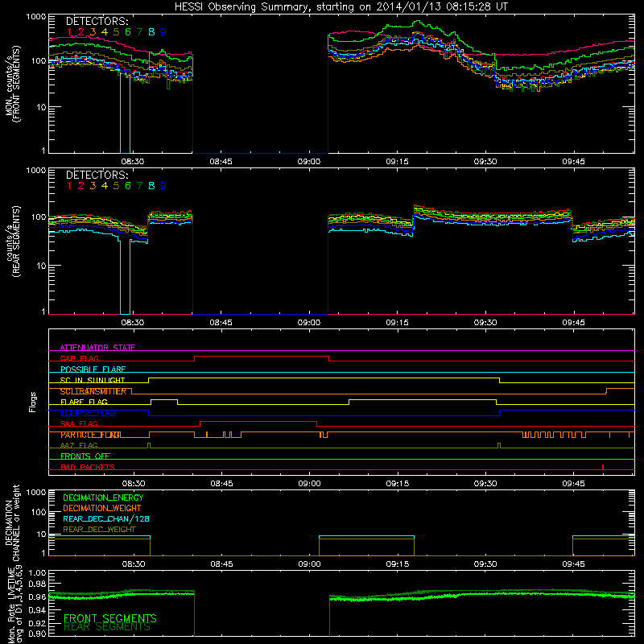644x644 pixels.
Task: Click the AAZ FLAG label
Action: (x=79, y=445)
